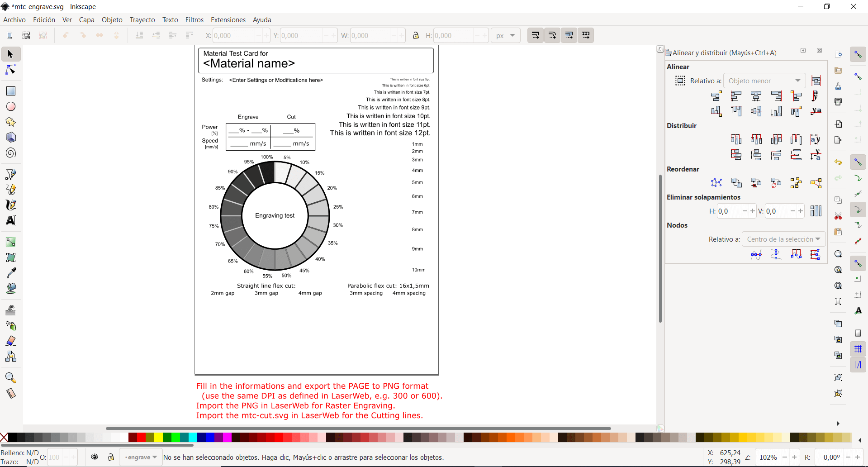Select the Gradient tool

pyautogui.click(x=11, y=242)
